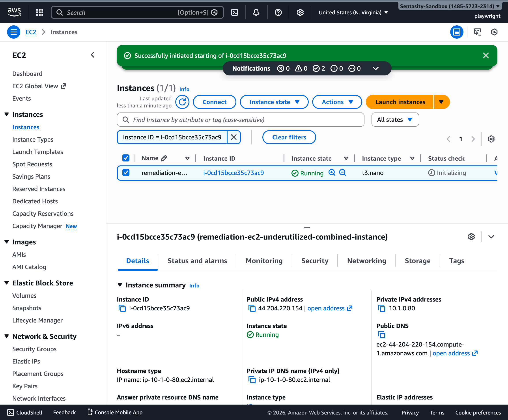The image size is (508, 420).
Task: Copy the Instance ID in the summary
Action: [x=122, y=308]
